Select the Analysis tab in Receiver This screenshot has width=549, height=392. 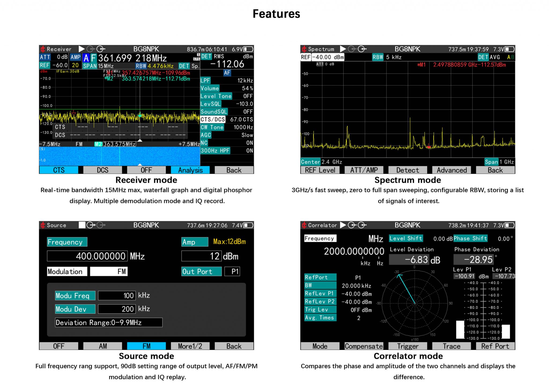coord(190,170)
